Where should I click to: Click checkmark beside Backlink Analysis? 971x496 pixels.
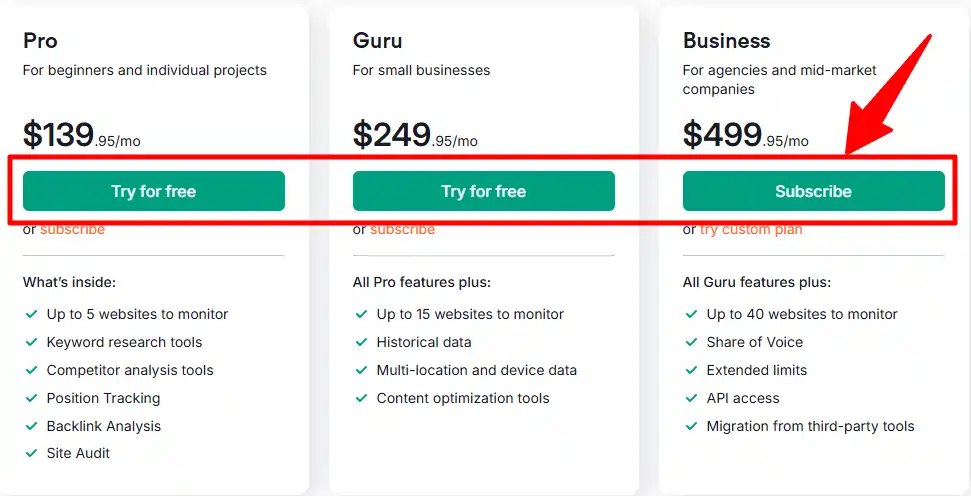[x=30, y=426]
